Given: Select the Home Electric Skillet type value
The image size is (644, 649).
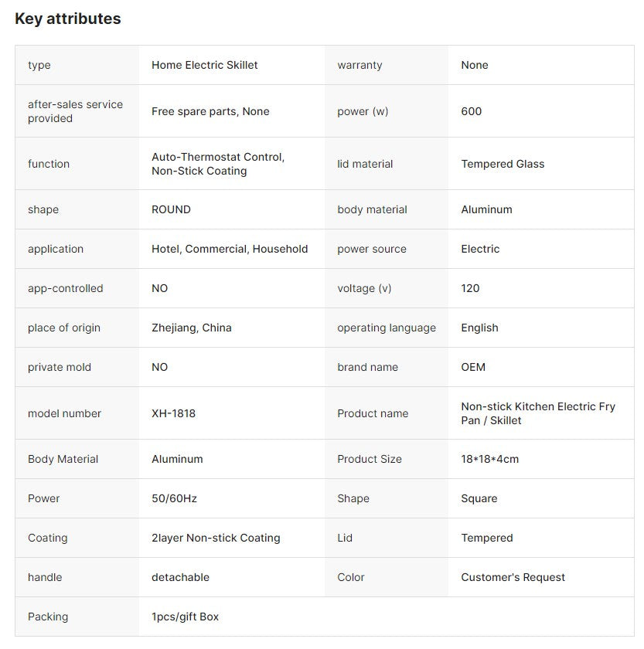Looking at the screenshot, I should [x=205, y=65].
